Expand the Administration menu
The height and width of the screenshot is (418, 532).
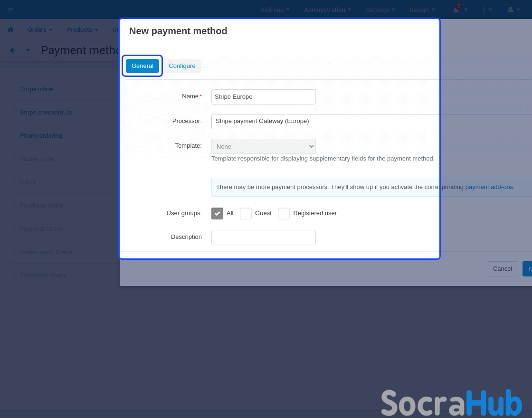click(327, 10)
